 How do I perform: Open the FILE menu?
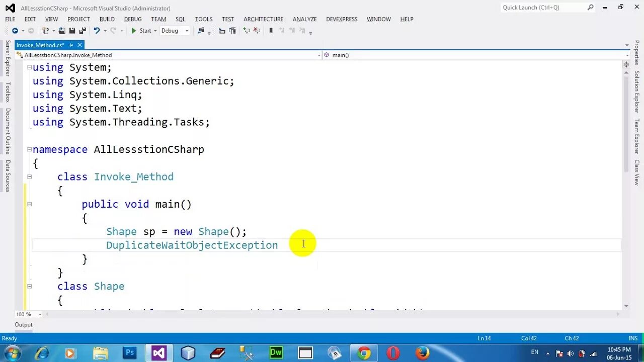pyautogui.click(x=10, y=19)
